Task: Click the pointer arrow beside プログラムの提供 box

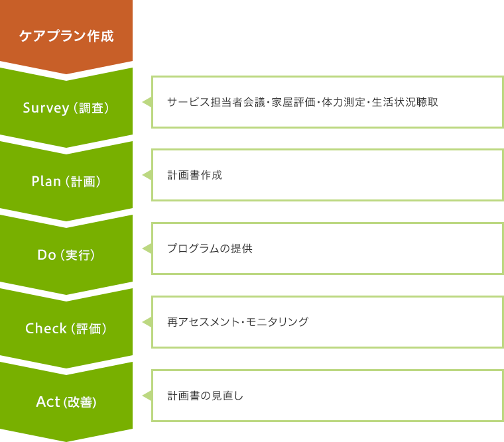Action: coord(147,249)
